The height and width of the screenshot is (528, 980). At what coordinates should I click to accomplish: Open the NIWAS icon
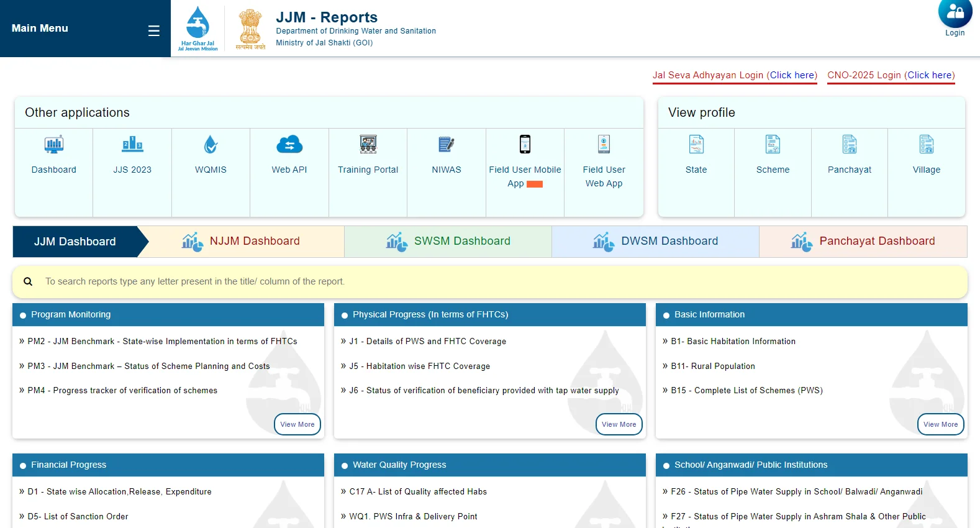(447, 144)
